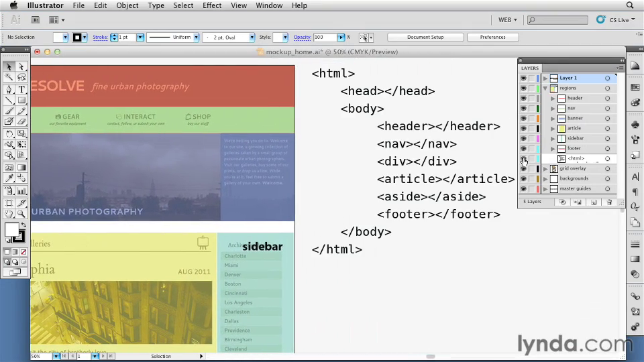Select the Eraser tool
Screen dimensions: 644x362
(x=21, y=121)
